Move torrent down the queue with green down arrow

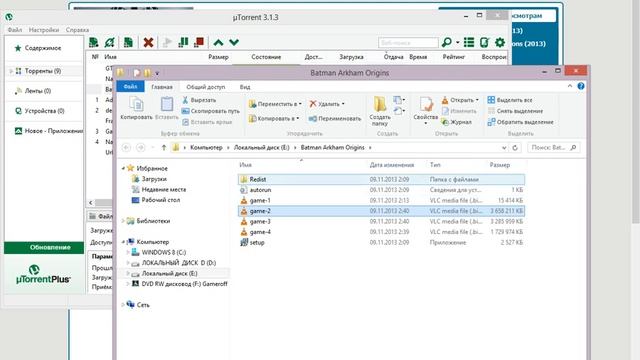point(234,42)
